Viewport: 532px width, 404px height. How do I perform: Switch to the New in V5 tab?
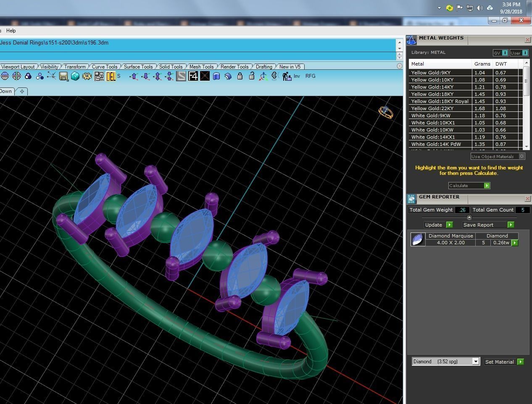coord(290,66)
